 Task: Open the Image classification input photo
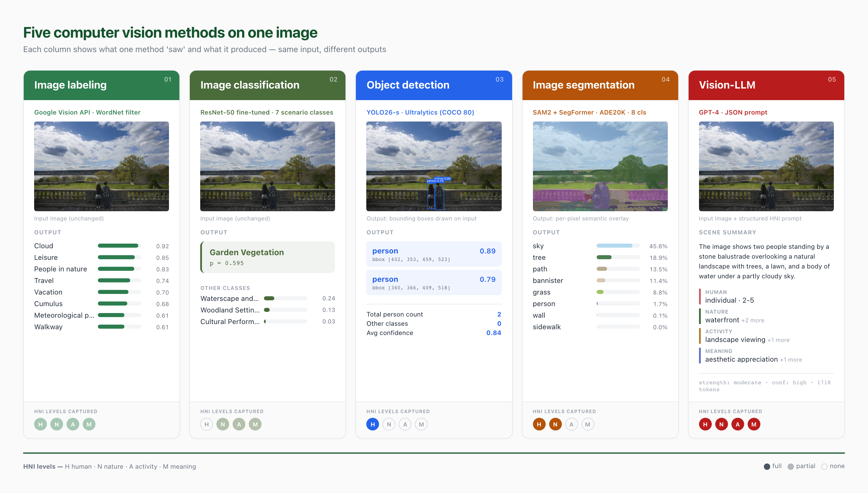click(x=268, y=166)
